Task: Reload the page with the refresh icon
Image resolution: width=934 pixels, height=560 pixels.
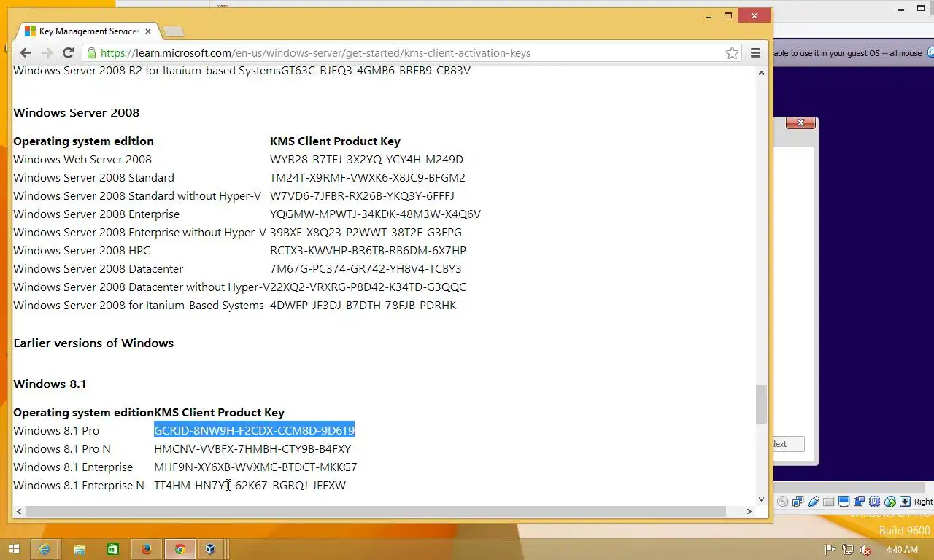Action: point(68,52)
